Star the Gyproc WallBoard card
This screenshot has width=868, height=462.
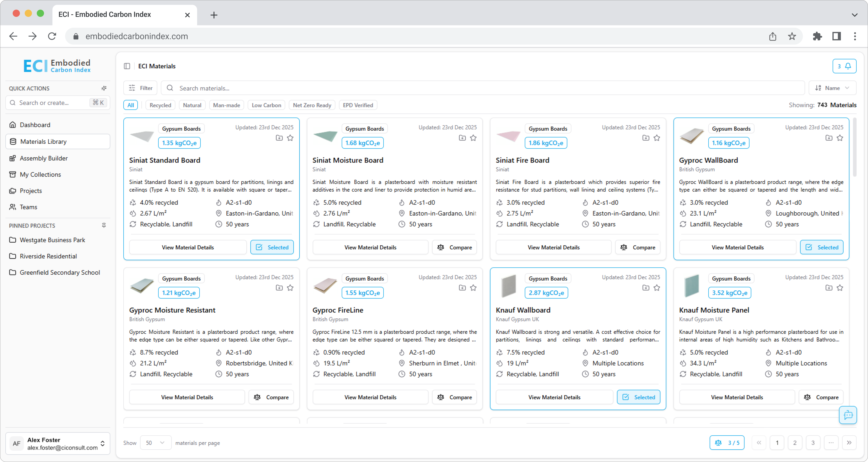click(840, 138)
